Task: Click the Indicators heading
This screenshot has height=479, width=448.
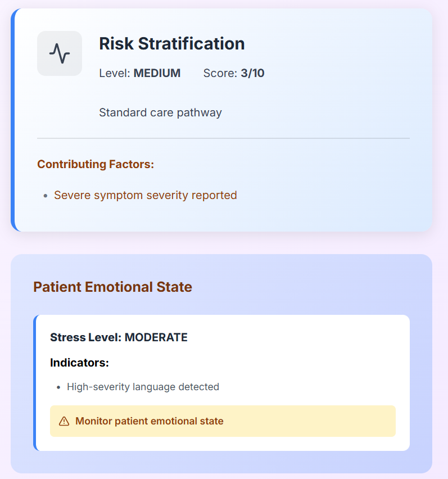Action: point(79,363)
